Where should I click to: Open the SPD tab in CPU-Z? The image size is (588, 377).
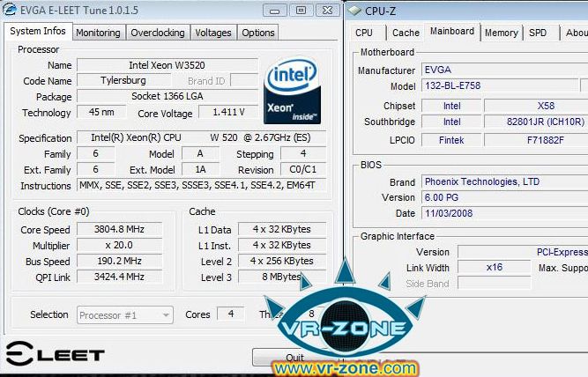pos(538,33)
